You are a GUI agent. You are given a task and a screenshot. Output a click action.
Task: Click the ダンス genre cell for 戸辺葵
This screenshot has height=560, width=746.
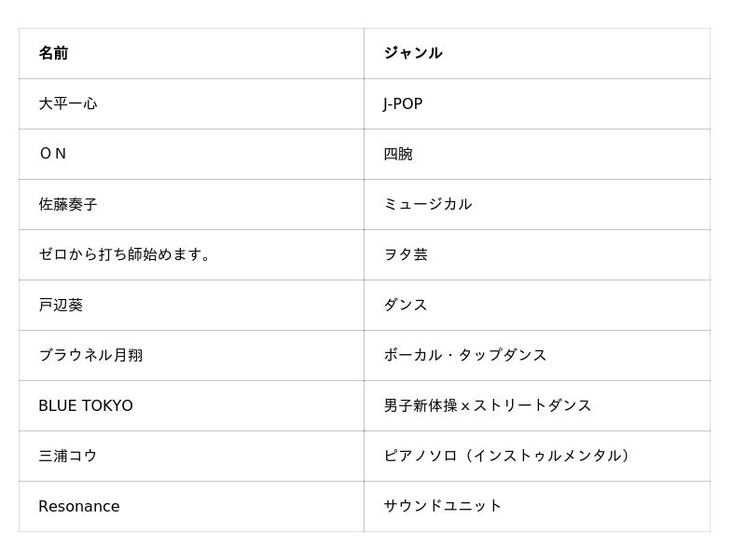pos(406,305)
